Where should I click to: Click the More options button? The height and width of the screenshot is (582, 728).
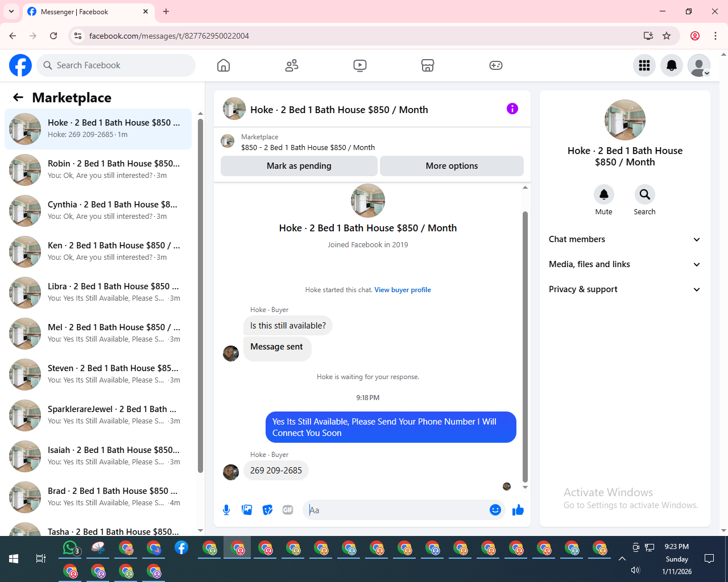[x=452, y=166]
